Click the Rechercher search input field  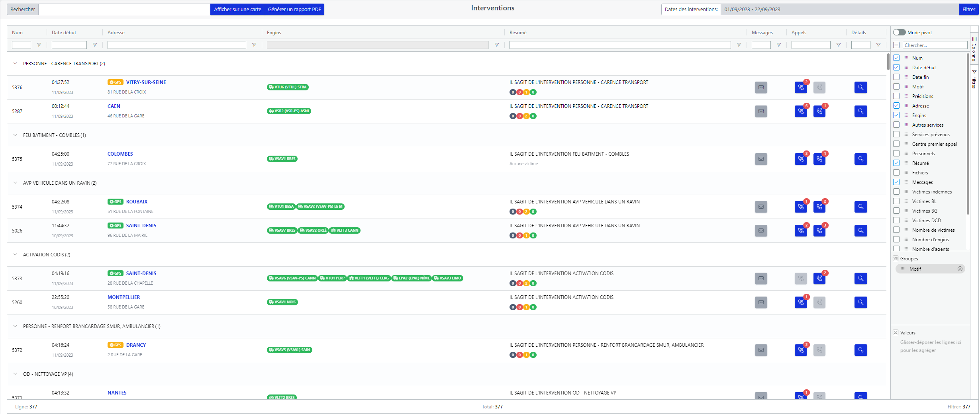point(124,10)
